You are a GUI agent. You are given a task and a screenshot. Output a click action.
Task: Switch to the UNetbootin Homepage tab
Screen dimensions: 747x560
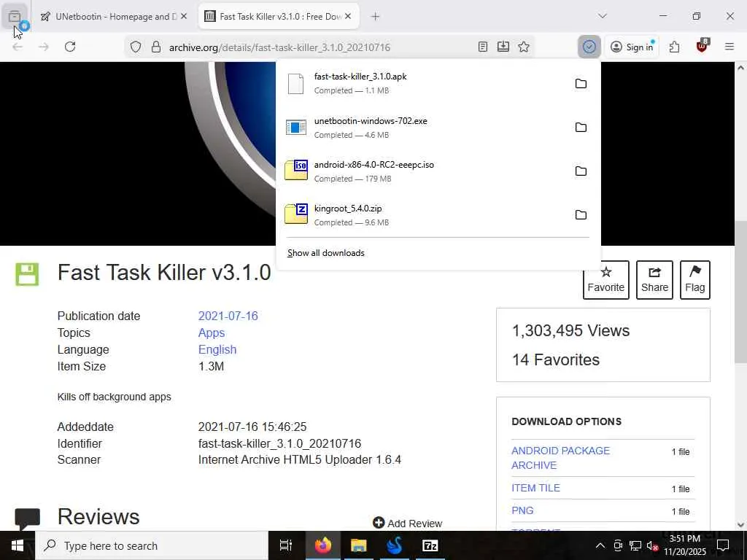pyautogui.click(x=113, y=16)
